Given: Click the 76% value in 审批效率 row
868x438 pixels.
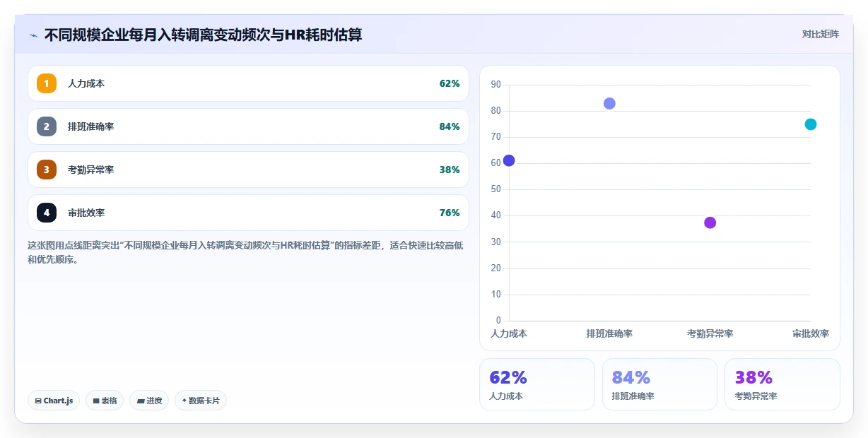Looking at the screenshot, I should point(450,213).
